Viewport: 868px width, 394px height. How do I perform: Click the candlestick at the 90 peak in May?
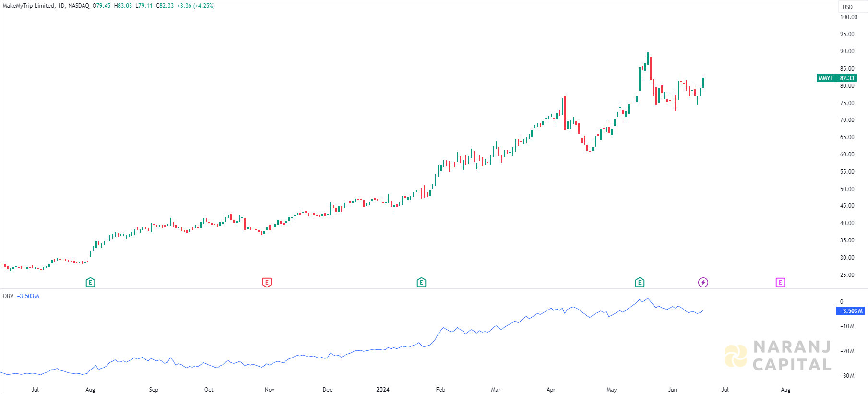pyautogui.click(x=648, y=59)
